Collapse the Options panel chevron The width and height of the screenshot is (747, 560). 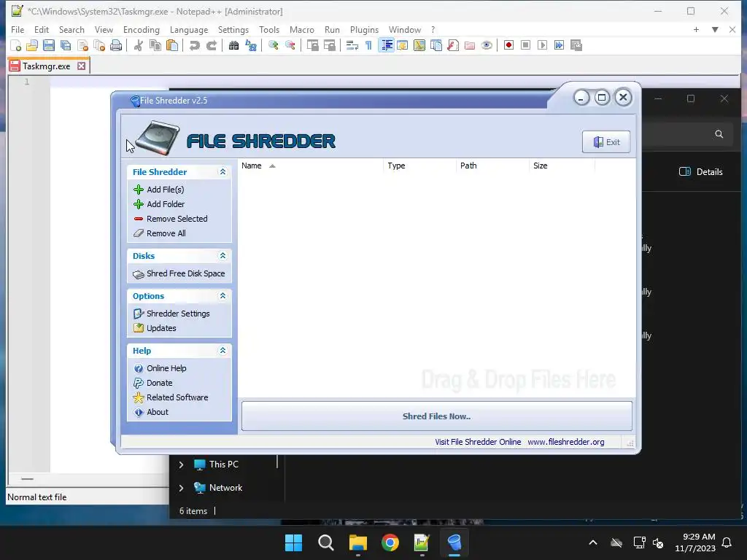tap(222, 296)
